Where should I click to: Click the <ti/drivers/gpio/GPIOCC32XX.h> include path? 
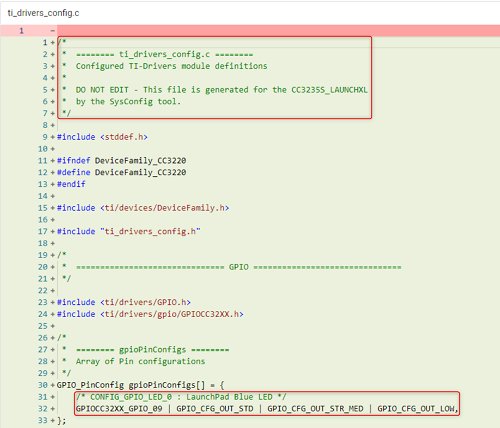coord(172,314)
